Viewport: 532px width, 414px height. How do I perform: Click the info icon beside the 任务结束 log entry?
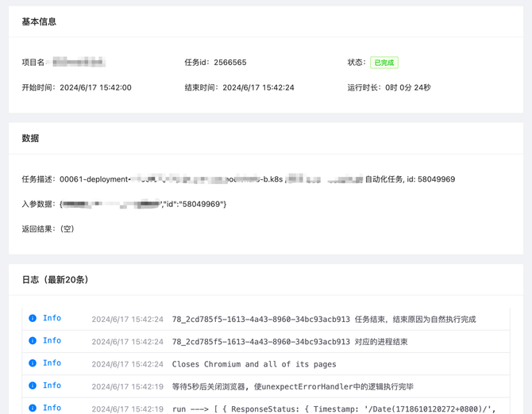[33, 319]
